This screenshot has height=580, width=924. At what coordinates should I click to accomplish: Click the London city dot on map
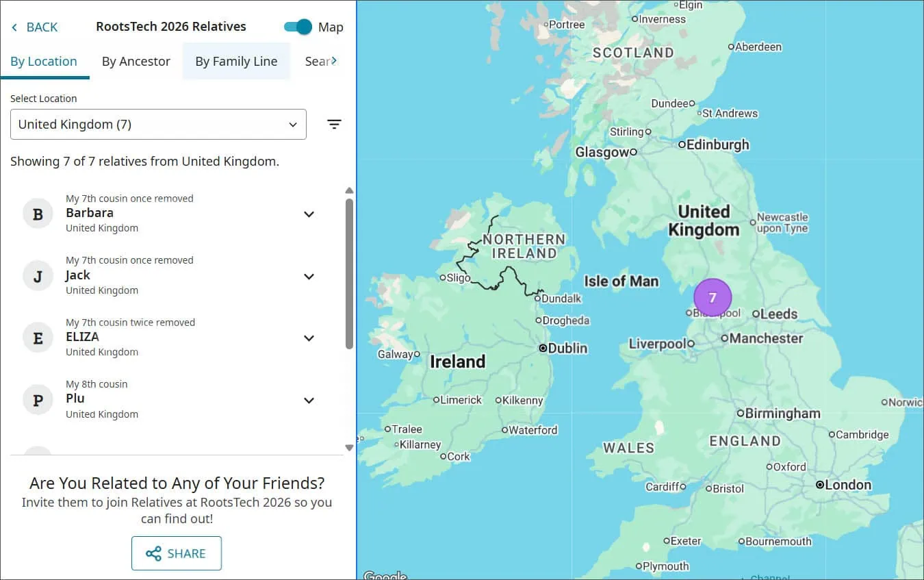click(820, 485)
